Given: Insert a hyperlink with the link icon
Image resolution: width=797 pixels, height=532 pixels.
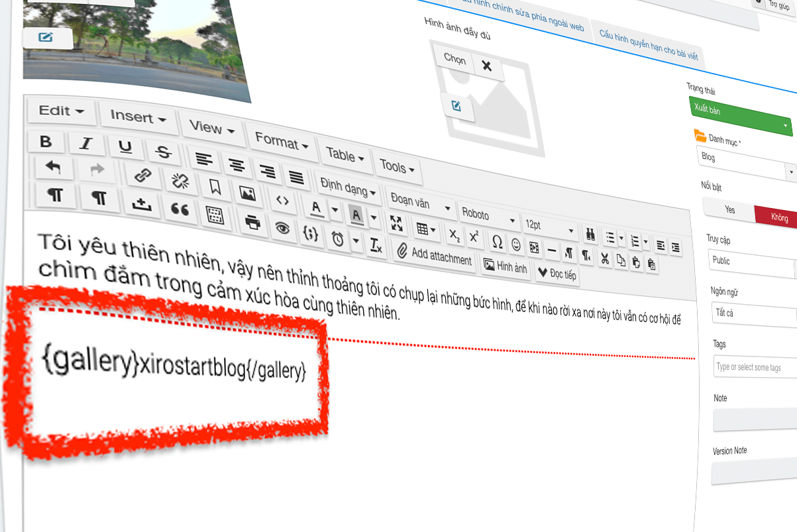Looking at the screenshot, I should 142,175.
